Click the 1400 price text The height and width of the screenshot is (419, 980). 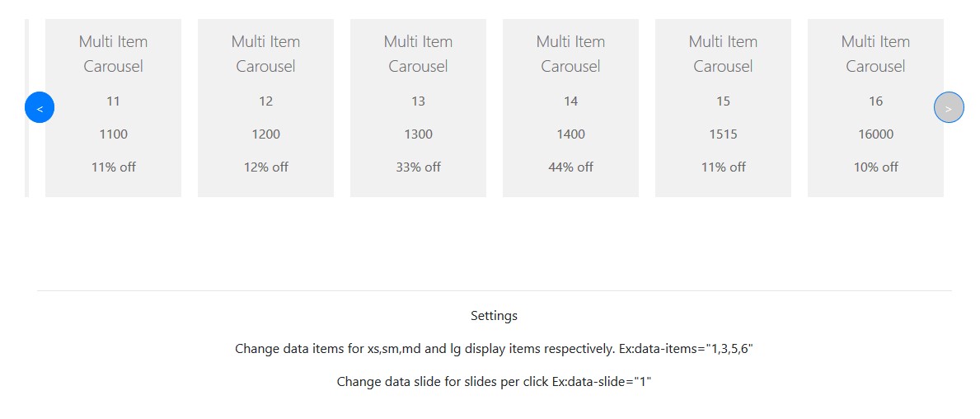570,134
